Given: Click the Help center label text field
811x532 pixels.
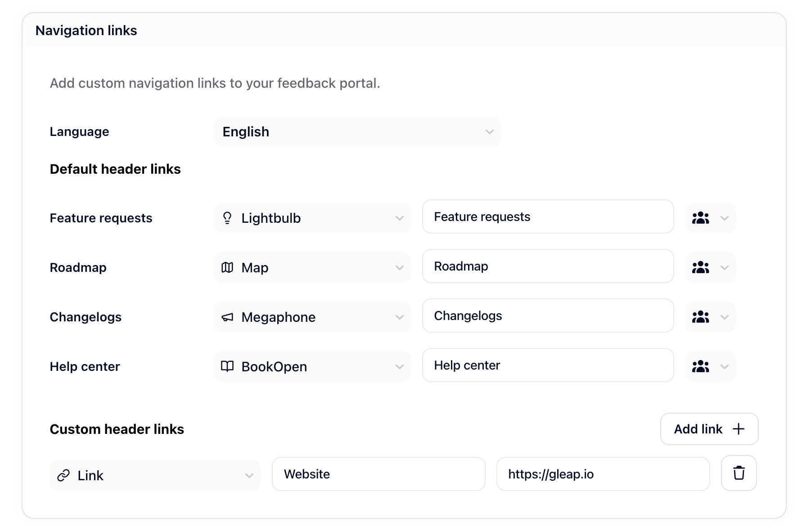Looking at the screenshot, I should click(x=548, y=365).
